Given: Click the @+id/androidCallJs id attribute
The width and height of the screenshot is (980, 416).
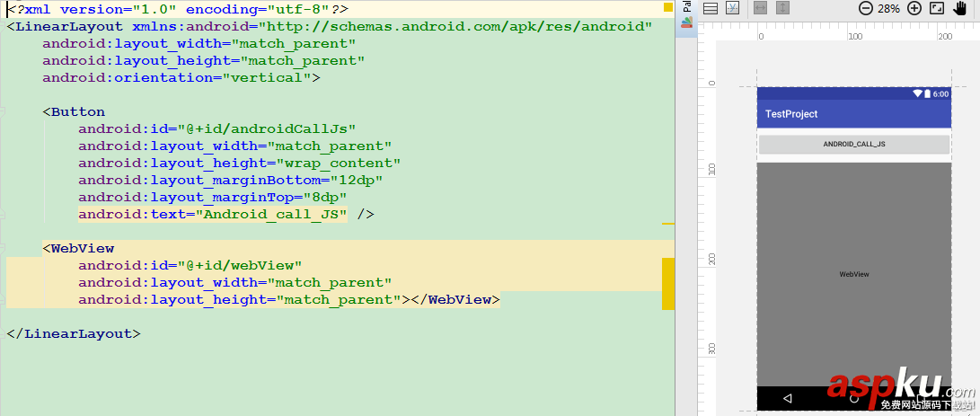Looking at the screenshot, I should (216, 128).
